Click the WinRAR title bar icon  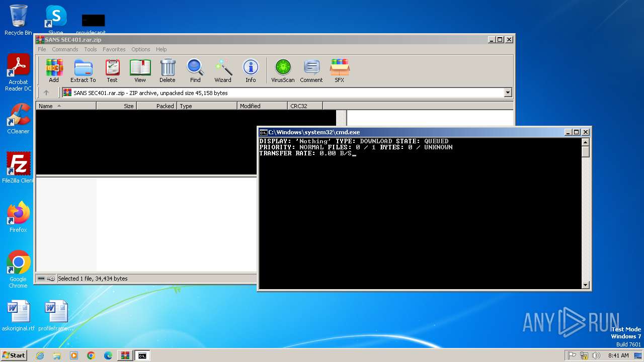(x=40, y=40)
